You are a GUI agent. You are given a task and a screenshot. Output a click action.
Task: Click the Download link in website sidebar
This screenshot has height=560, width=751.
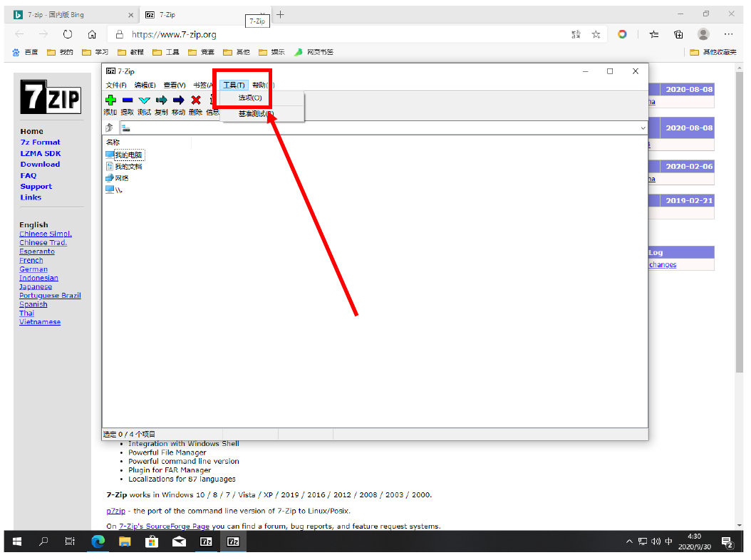40,165
